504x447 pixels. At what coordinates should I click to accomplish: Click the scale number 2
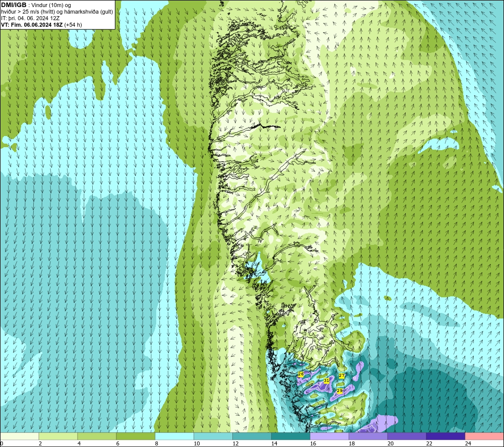[40, 443]
